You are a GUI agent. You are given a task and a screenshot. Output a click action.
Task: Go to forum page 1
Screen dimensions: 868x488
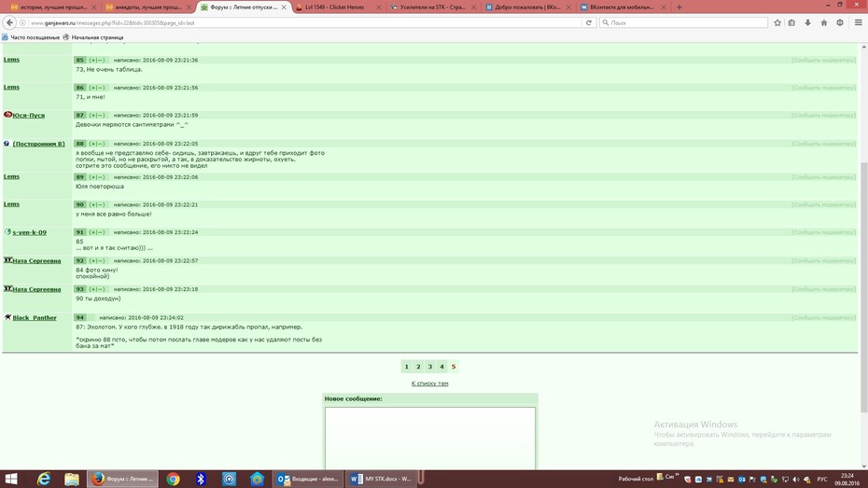[x=406, y=367]
